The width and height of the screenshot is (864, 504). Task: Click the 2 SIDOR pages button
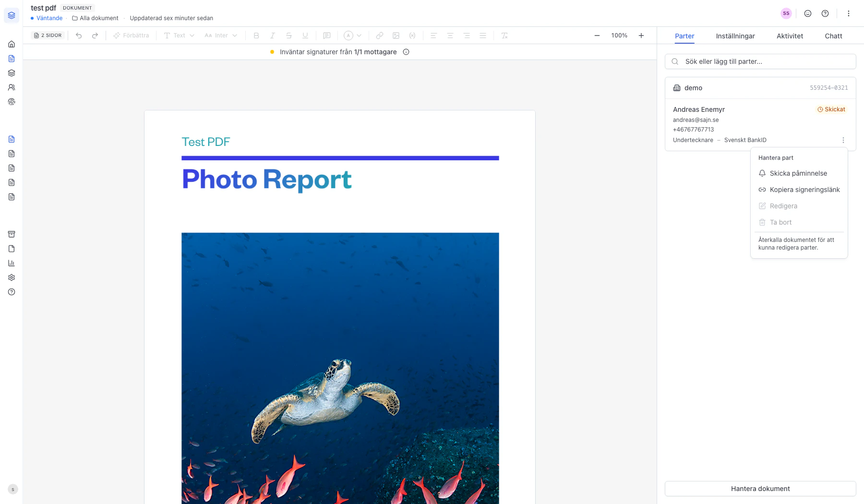point(48,36)
